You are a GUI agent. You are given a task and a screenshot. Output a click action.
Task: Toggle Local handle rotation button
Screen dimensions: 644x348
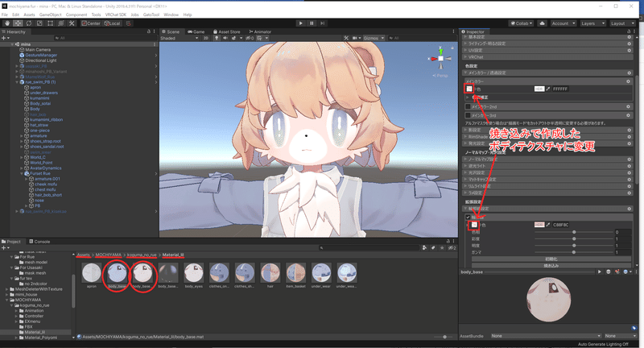[x=112, y=23]
